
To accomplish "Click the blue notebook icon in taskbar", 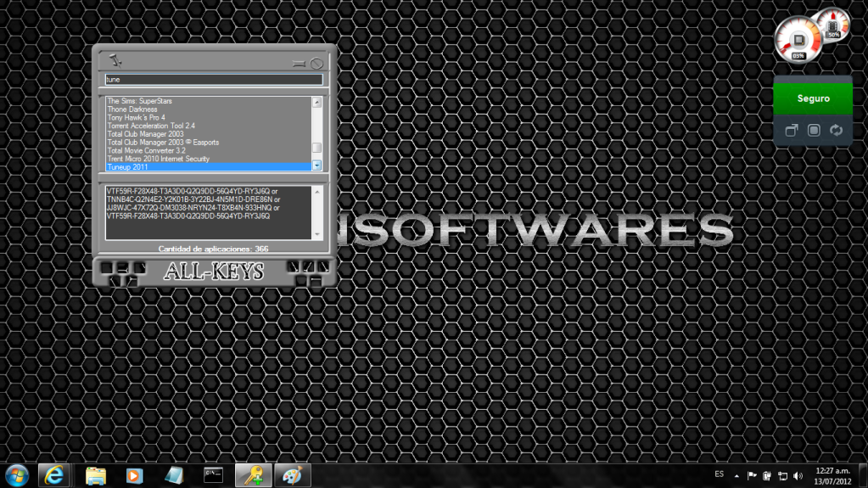I will click(x=174, y=475).
